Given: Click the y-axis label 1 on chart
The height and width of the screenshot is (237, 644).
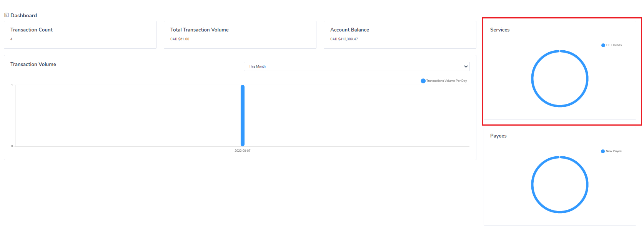Looking at the screenshot, I should click(x=12, y=85).
